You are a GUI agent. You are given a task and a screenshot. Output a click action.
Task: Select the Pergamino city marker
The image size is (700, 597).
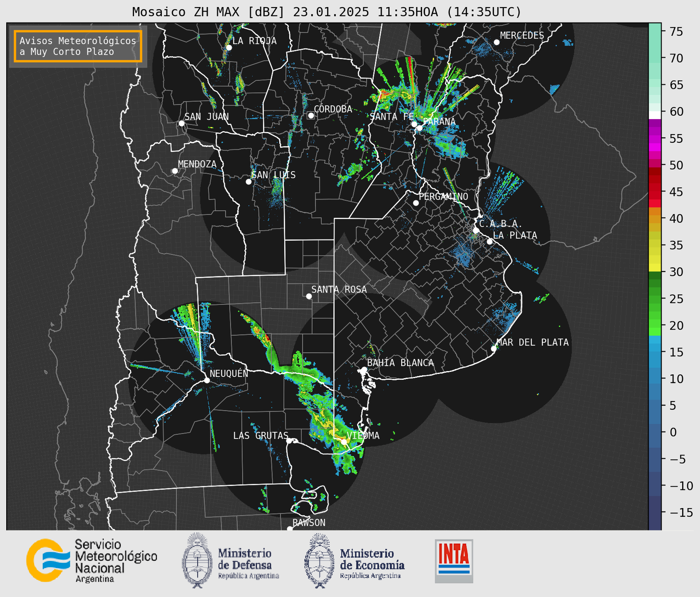coord(416,203)
